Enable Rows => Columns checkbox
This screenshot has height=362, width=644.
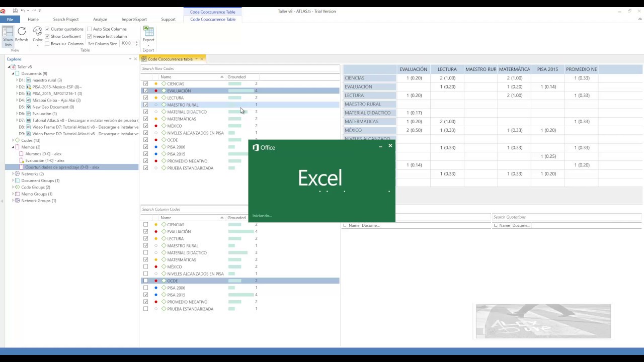point(47,44)
